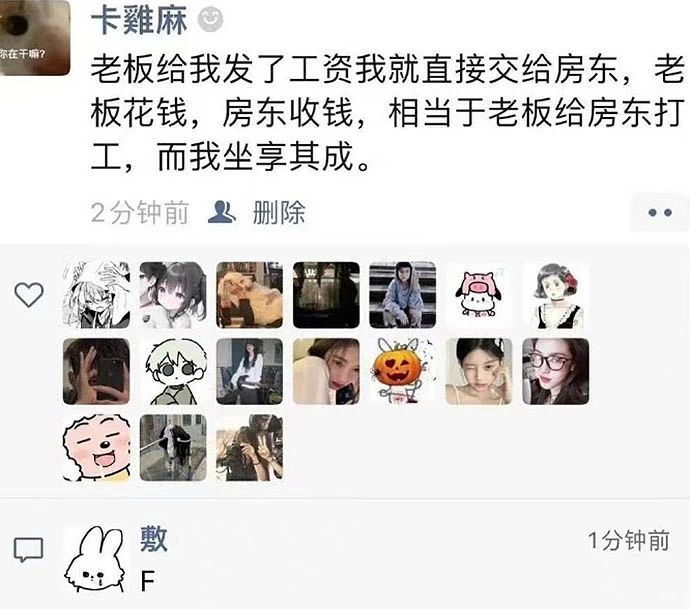Image resolution: width=690 pixels, height=609 pixels.
Task: Open the camera peace sign avatar
Action: pos(250,448)
